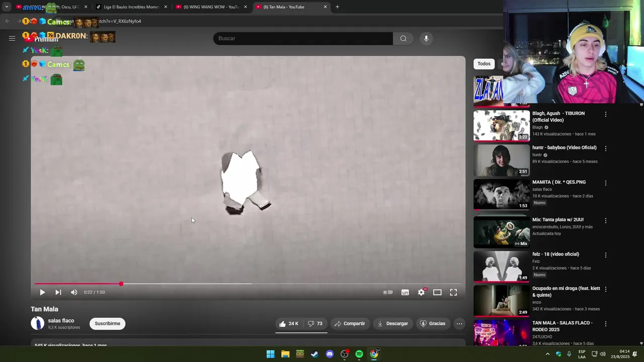Open options menu for TIBURON video

605,114
